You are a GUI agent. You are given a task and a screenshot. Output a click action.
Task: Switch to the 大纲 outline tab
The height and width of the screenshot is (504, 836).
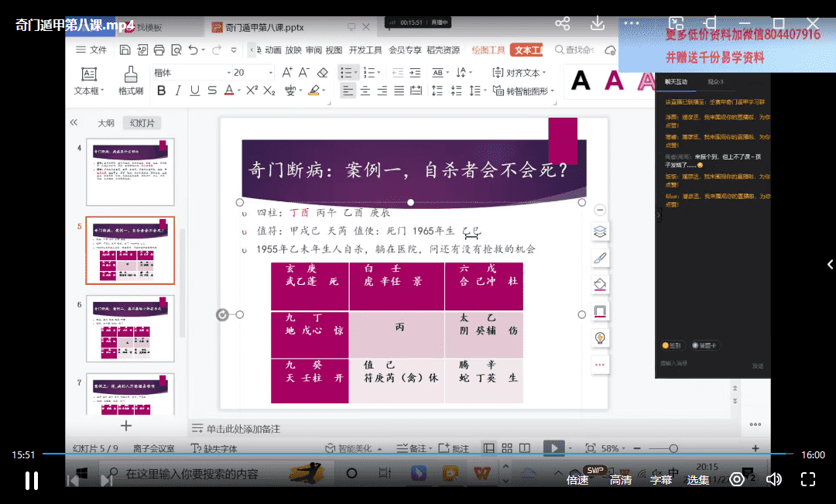click(x=106, y=123)
